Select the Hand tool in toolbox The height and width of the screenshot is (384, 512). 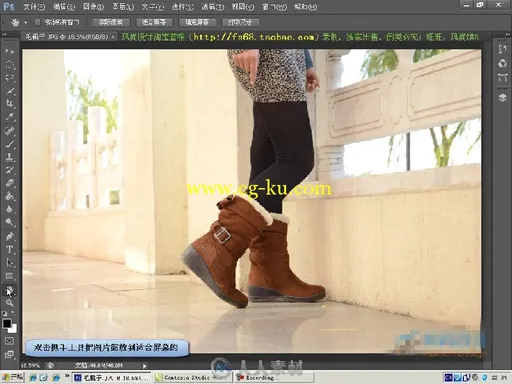pyautogui.click(x=9, y=290)
